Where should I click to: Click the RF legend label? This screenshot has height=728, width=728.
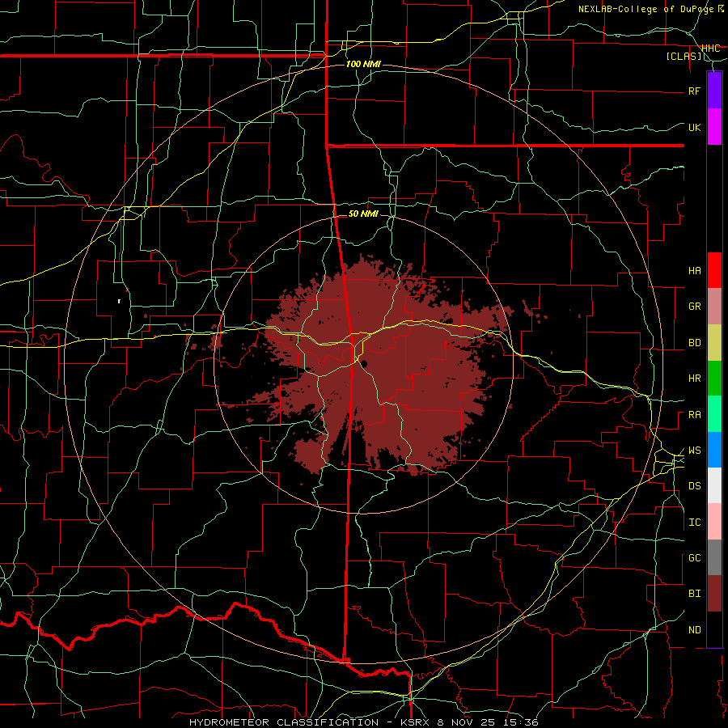click(x=694, y=91)
